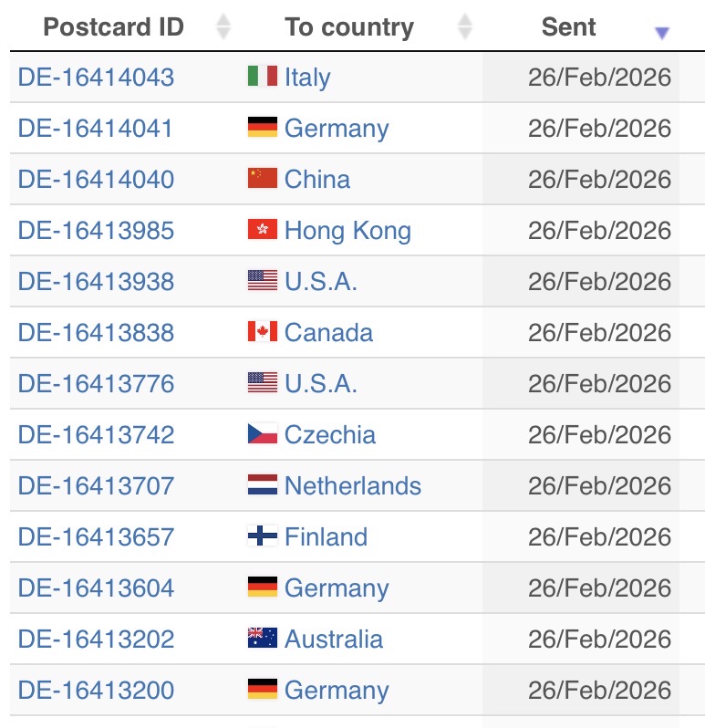The width and height of the screenshot is (705, 728).
Task: Select the Czechia country link
Action: 329,434
